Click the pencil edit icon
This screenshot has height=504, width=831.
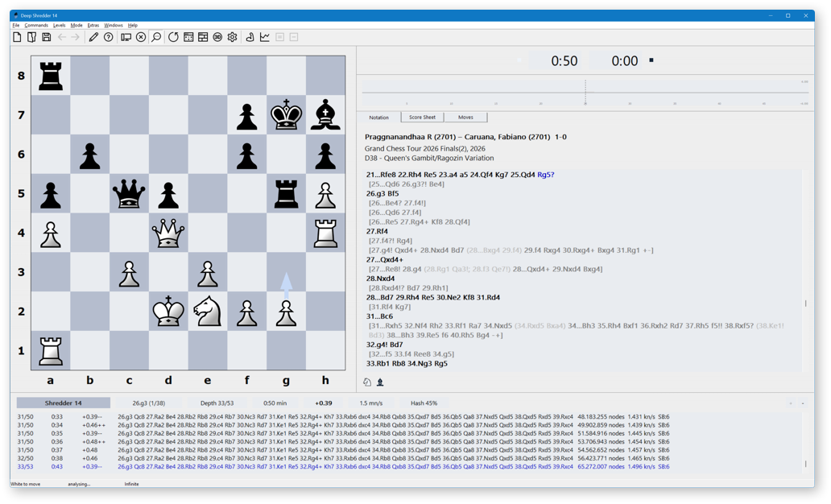[x=93, y=37]
